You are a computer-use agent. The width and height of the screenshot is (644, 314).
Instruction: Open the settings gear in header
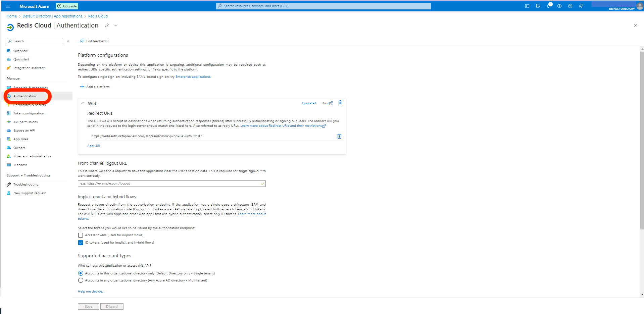point(559,6)
